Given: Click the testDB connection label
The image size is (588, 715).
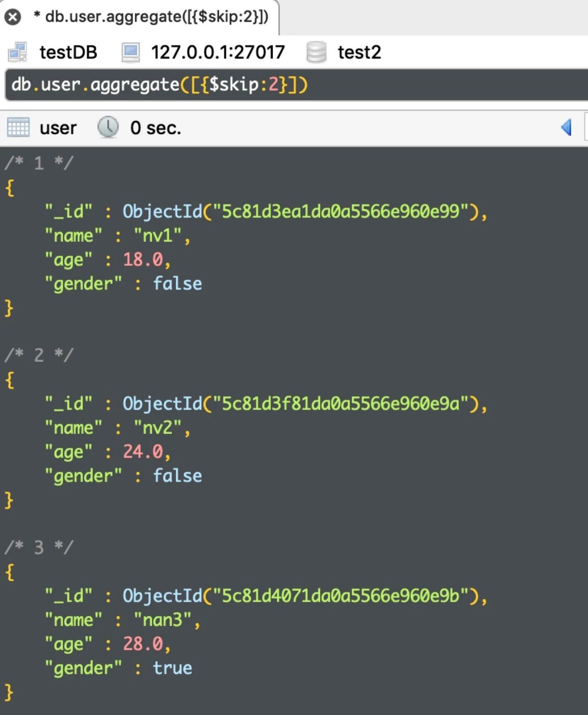Looking at the screenshot, I should click(x=68, y=52).
